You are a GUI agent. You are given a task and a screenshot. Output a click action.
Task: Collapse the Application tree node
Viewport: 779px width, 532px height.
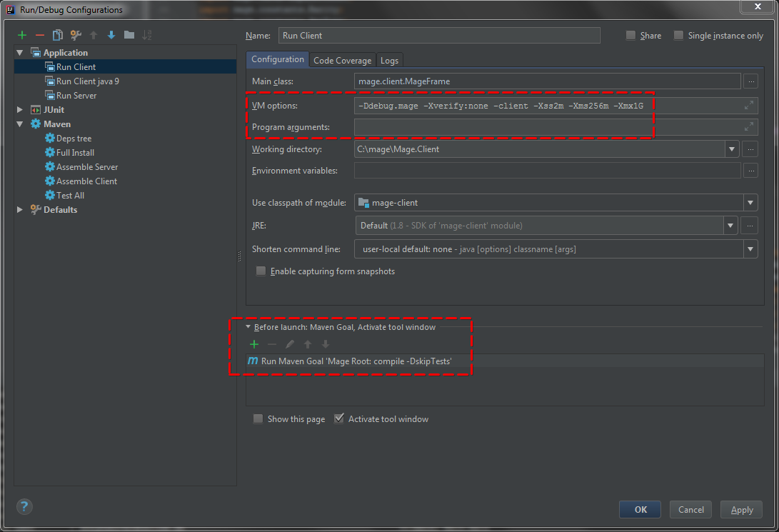pyautogui.click(x=20, y=53)
